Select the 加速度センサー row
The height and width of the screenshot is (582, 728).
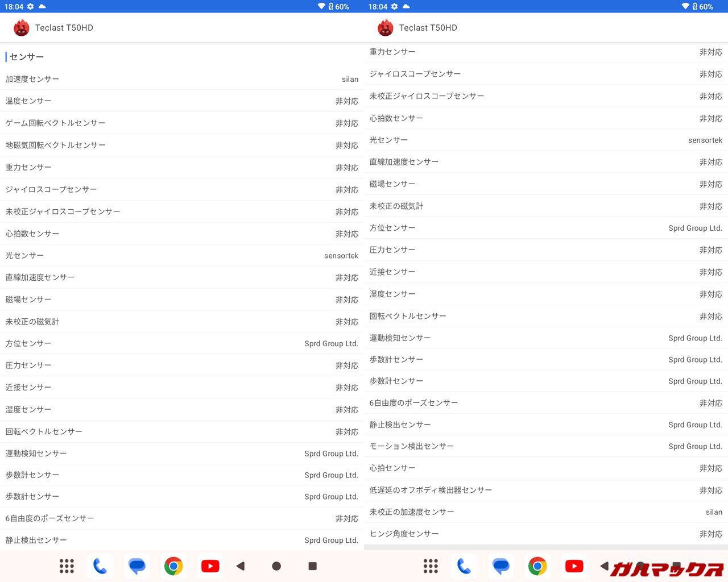point(182,79)
